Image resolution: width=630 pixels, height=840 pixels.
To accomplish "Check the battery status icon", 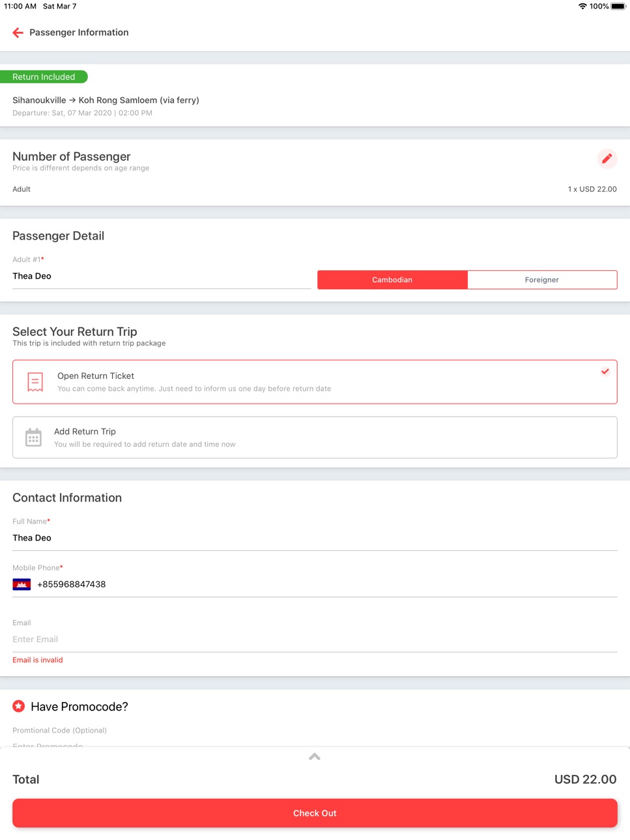I will (x=618, y=7).
